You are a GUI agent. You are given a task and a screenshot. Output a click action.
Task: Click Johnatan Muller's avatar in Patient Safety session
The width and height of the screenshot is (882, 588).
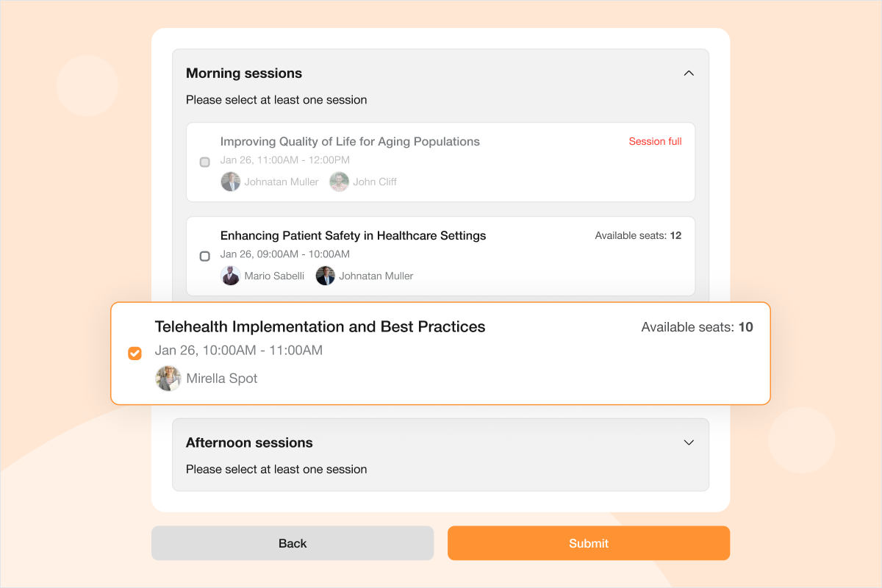click(325, 276)
